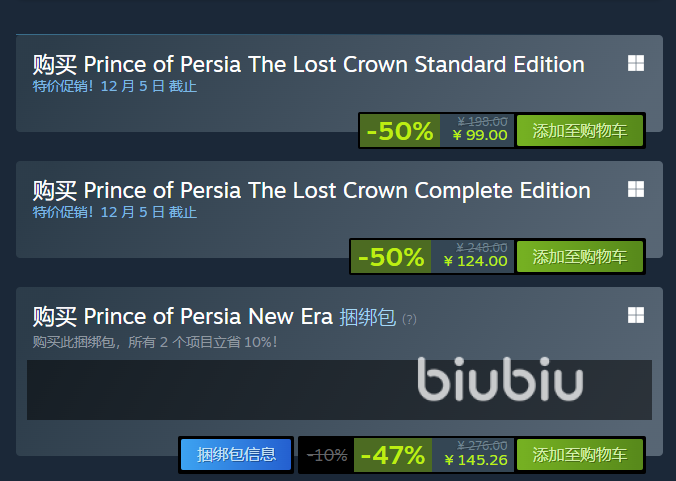Click the -50% discount badge for Complete Edition
The width and height of the screenshot is (676, 481).
pos(391,257)
